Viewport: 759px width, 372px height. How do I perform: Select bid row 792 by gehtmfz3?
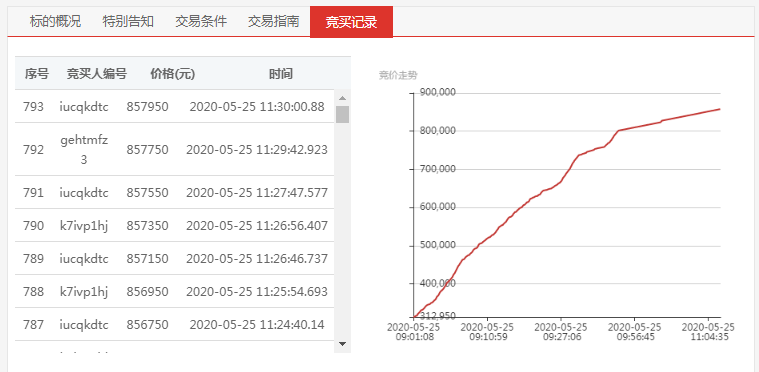coord(175,149)
